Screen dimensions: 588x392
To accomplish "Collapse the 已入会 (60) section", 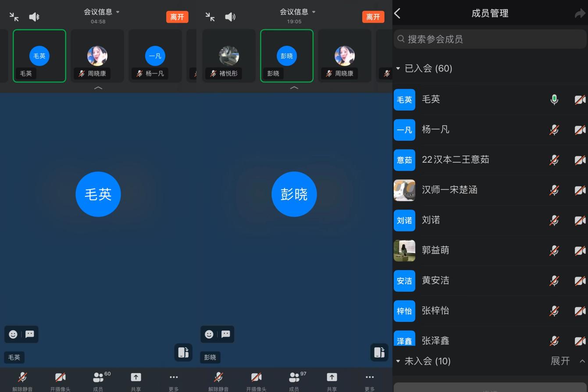I will pyautogui.click(x=398, y=68).
